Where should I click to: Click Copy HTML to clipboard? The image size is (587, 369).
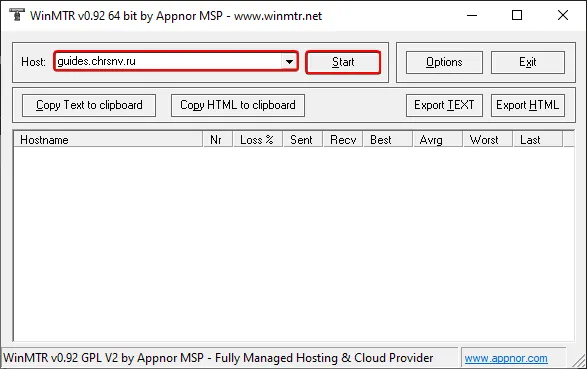pyautogui.click(x=238, y=105)
